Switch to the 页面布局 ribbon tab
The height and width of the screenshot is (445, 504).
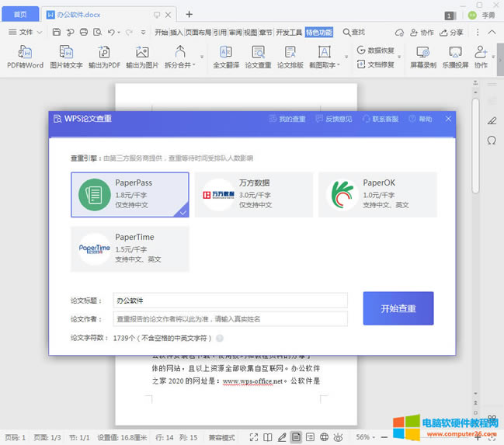click(x=198, y=32)
